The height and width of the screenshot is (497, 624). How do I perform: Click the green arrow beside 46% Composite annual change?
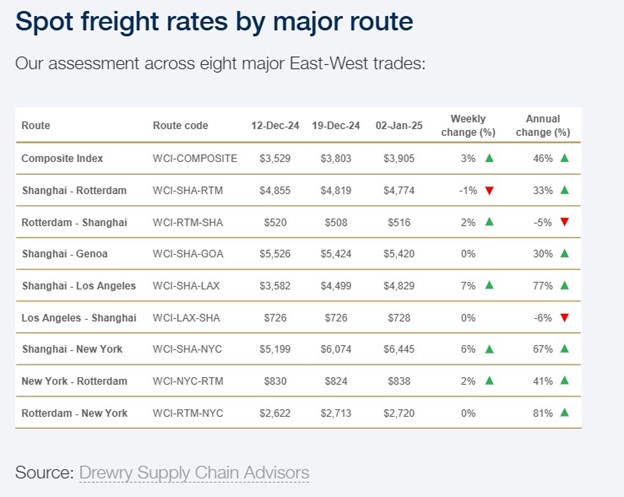tap(565, 158)
